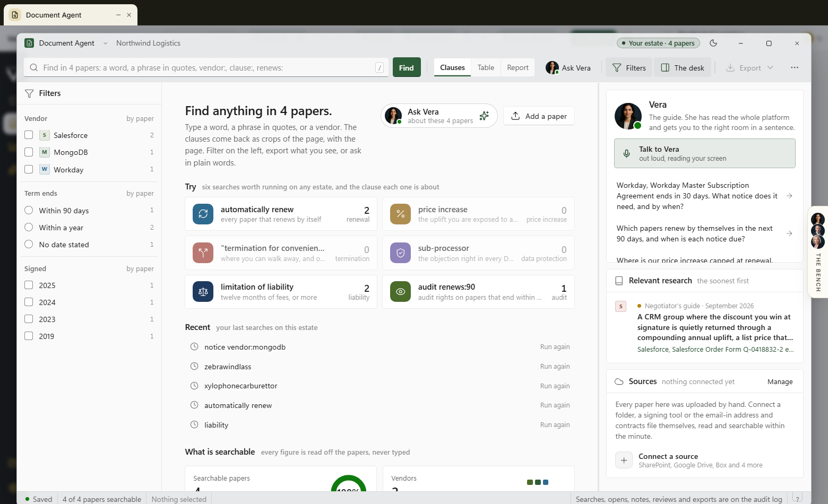This screenshot has height=504, width=828.
Task: Run again the notice vendor:mongodb search
Action: pos(555,346)
